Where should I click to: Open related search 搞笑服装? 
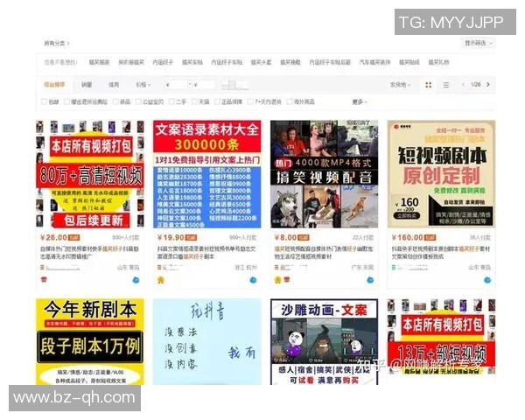(99, 62)
